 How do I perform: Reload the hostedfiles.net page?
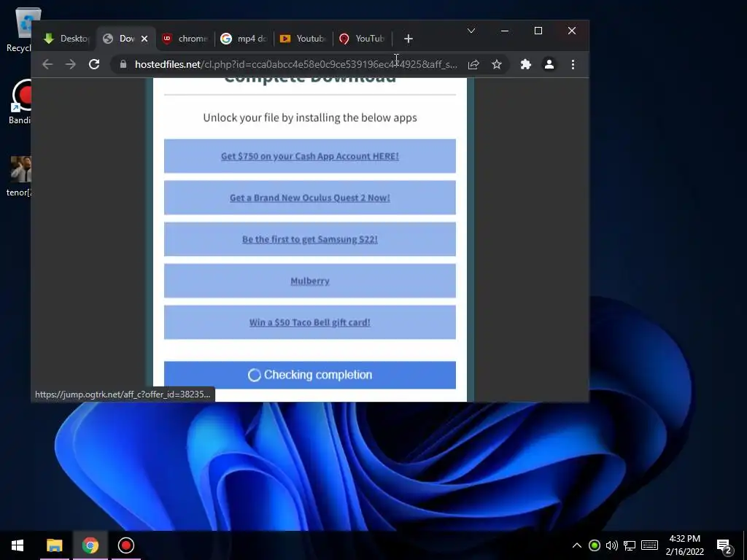pos(94,64)
